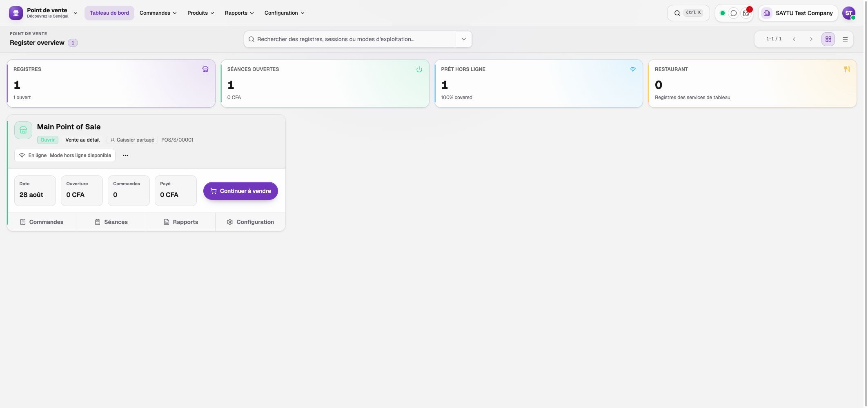Open the chat messages bubble icon
Viewport: 868px width, 408px height.
[734, 13]
